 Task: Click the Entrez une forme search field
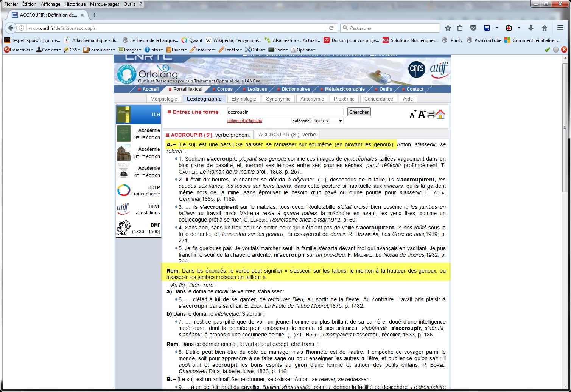tap(285, 112)
